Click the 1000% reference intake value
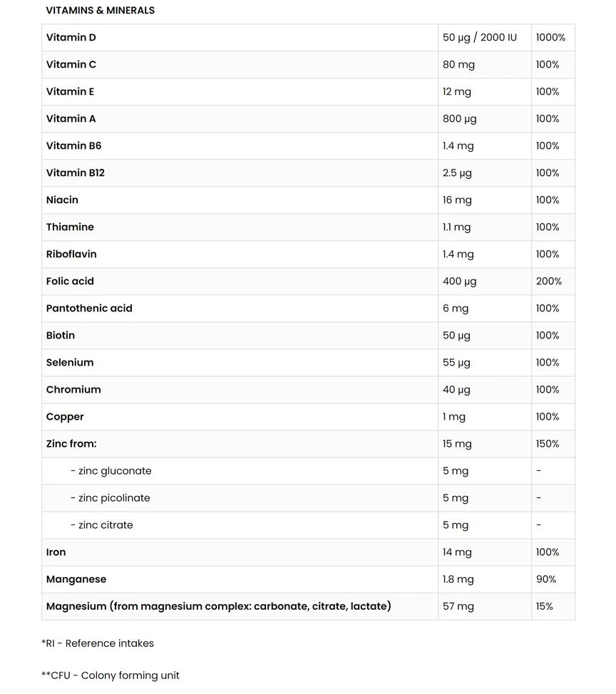 (x=550, y=38)
